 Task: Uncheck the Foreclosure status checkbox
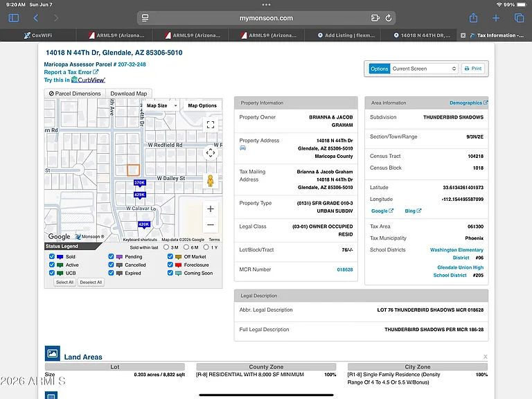[170, 265]
